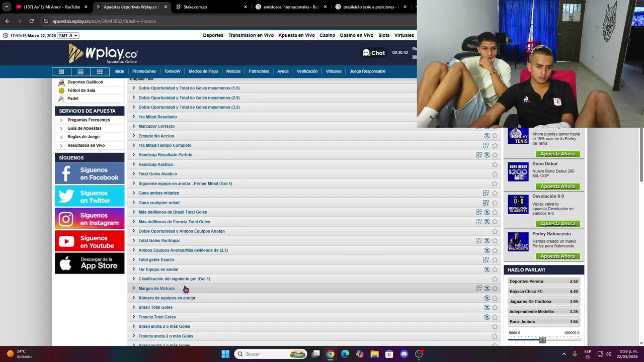Click eye icon on Total Goles Par/Impar row
The height and width of the screenshot is (362, 644).
click(487, 241)
